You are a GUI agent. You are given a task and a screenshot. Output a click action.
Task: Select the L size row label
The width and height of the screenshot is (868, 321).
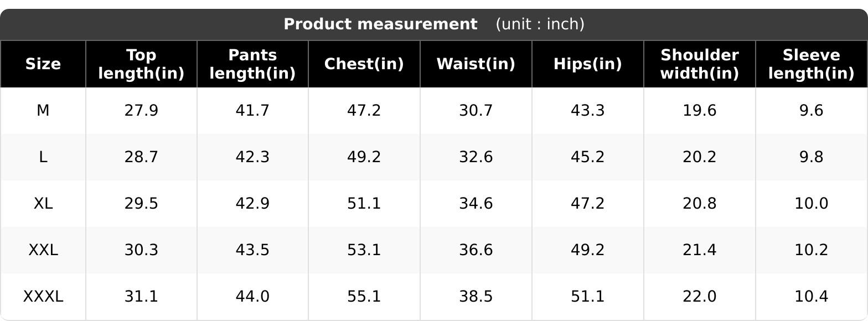(x=43, y=157)
